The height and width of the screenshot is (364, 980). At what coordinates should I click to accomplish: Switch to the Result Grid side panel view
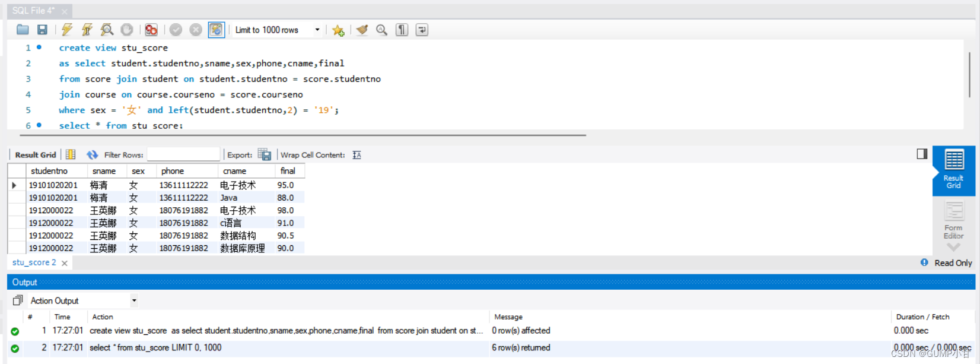pyautogui.click(x=954, y=170)
